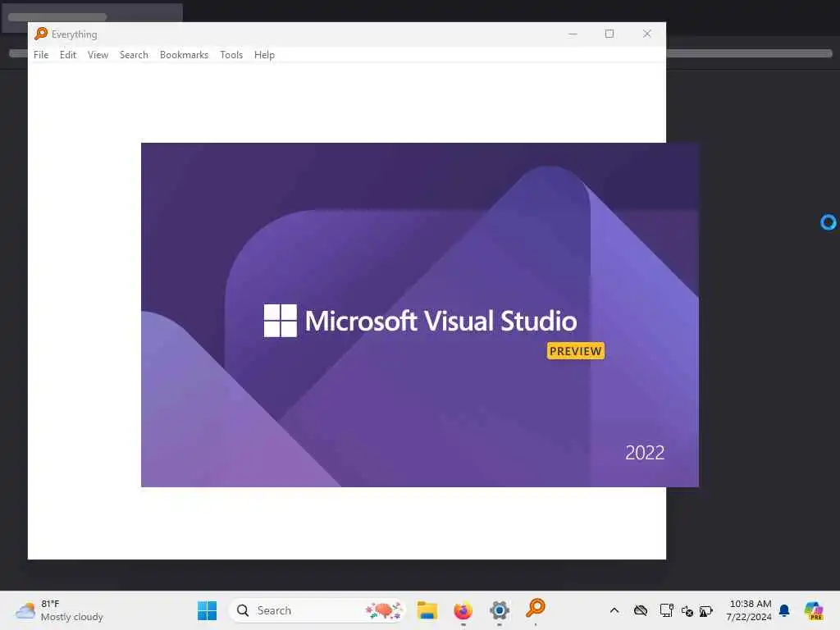The image size is (840, 630).
Task: Maximize the Everything window
Action: 609,34
